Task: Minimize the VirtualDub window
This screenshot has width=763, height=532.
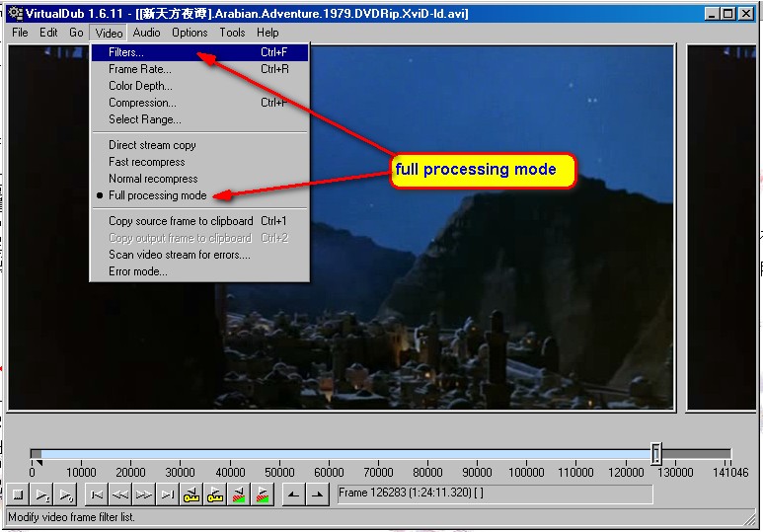Action: (713, 14)
